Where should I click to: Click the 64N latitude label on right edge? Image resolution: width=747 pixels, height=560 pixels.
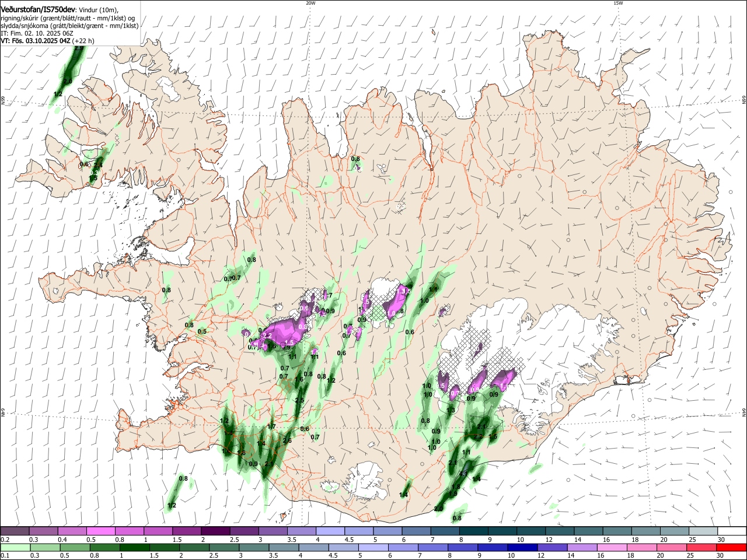point(743,412)
